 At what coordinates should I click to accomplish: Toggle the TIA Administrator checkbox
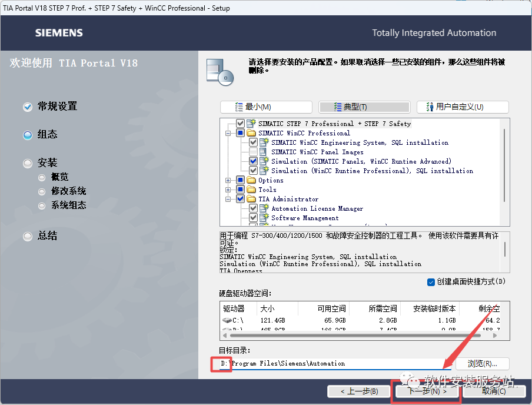tap(240, 199)
